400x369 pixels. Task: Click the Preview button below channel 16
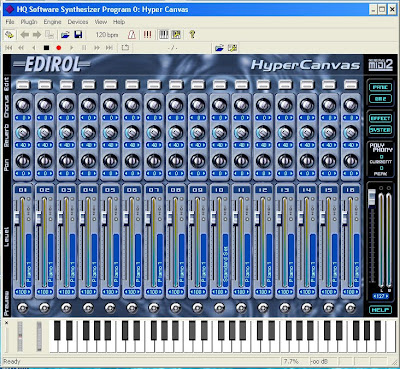pos(351,308)
